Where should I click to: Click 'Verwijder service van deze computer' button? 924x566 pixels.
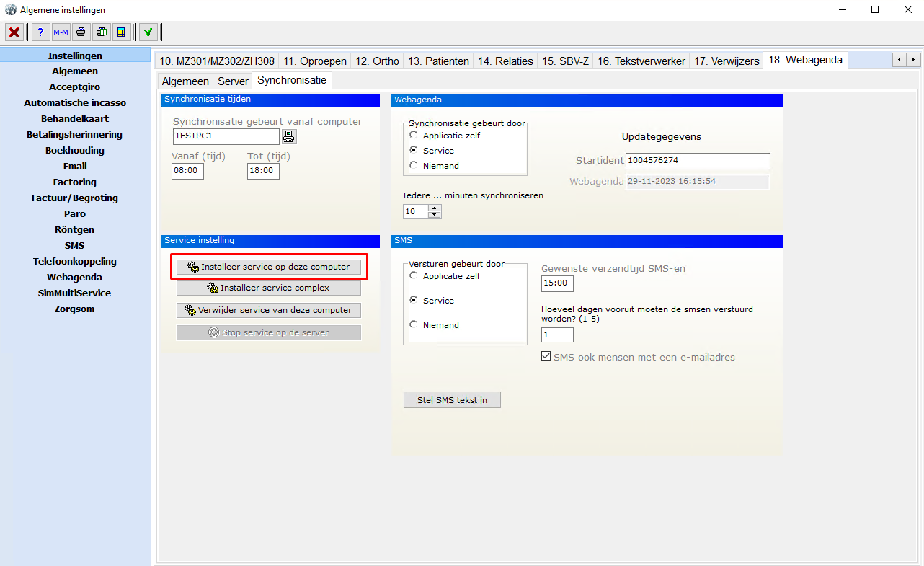coord(269,310)
